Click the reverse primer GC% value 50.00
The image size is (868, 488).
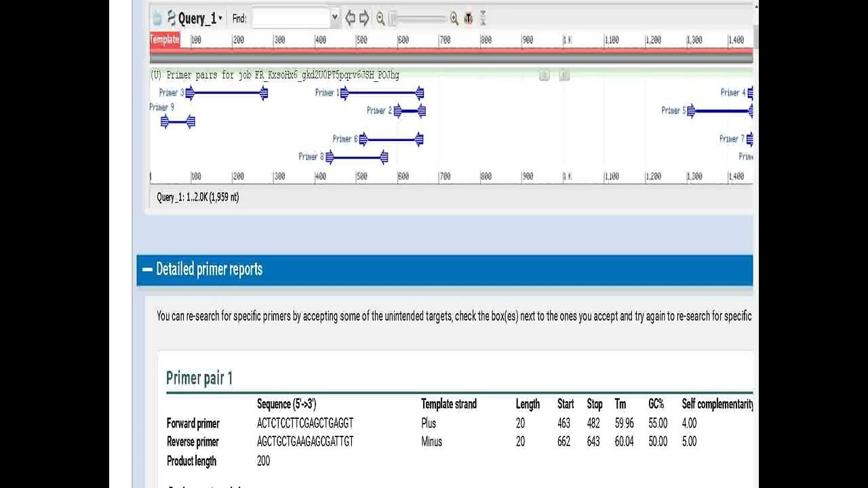(x=658, y=441)
